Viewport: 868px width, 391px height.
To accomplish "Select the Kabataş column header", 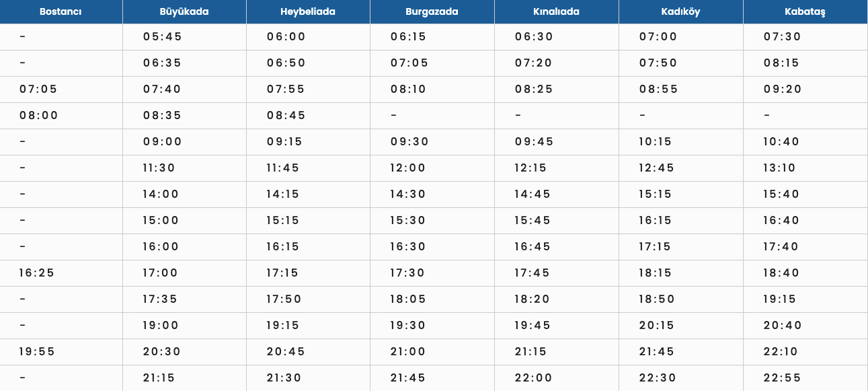I will tap(805, 11).
